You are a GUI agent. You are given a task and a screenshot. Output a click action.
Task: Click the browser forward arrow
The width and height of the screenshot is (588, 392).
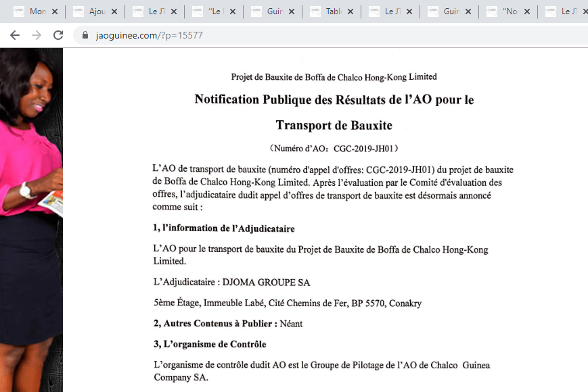pos(37,35)
